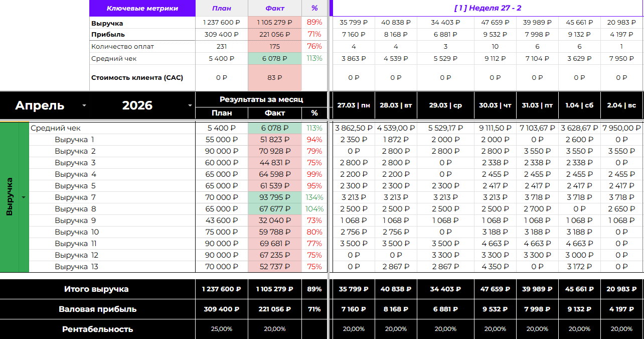Screen dimensions: 644x339
Task: Select the daily average check '3 862,50 ₽'
Action: point(354,128)
